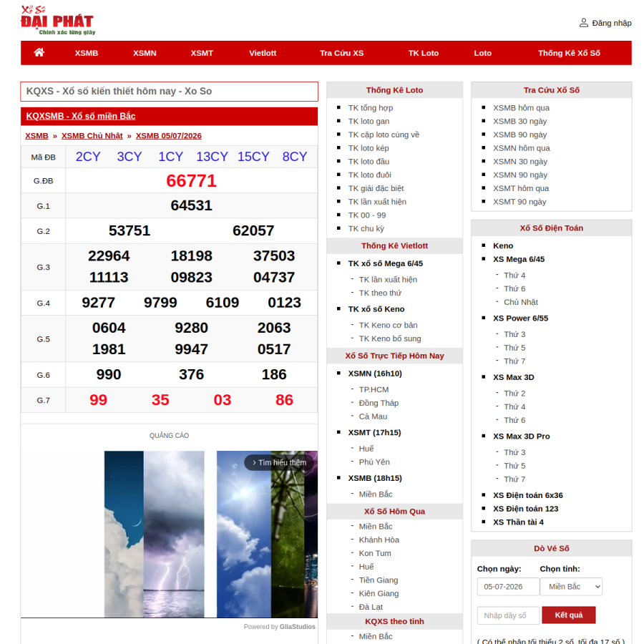Open the XSMN menu item

pos(145,53)
